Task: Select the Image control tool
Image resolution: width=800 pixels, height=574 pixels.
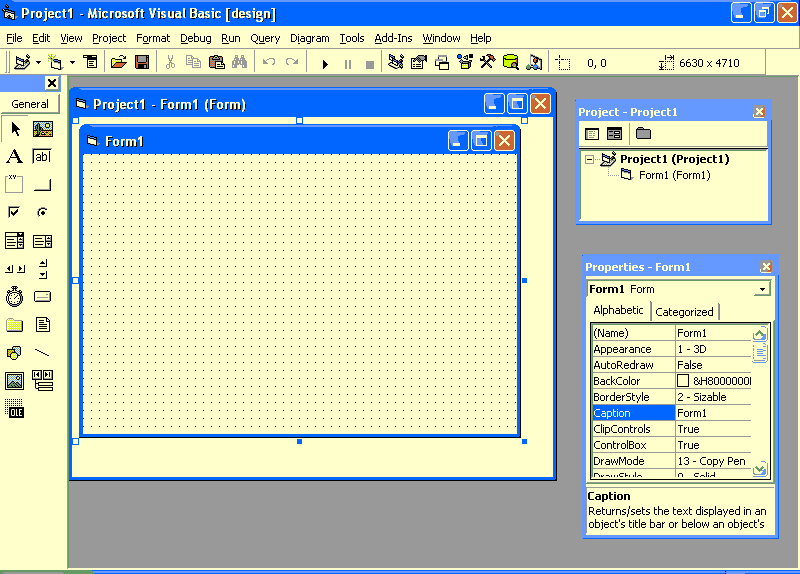Action: coord(15,380)
